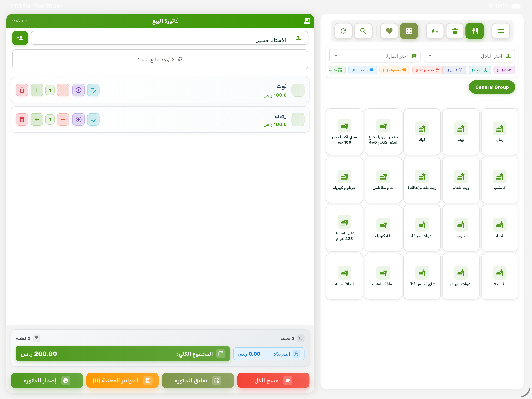Viewport: 532px width, 399px height.
Task: Switch to the grid categories view
Action: (409, 31)
